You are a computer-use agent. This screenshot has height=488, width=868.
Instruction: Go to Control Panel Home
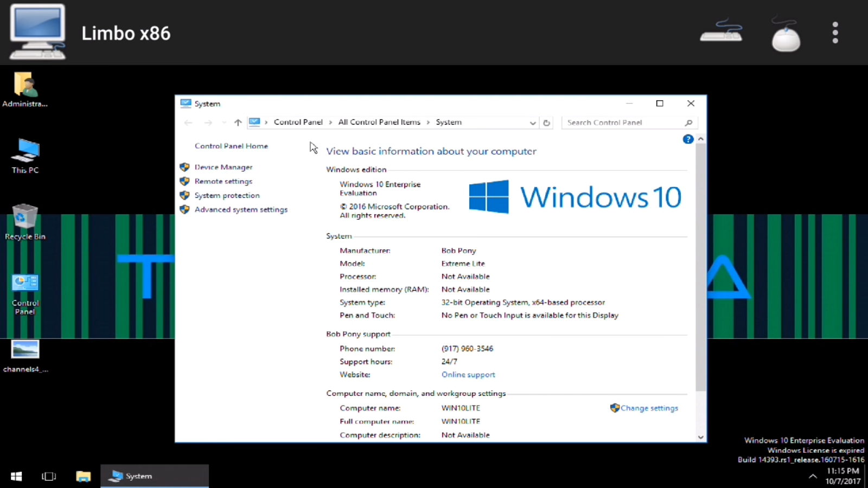(231, 146)
